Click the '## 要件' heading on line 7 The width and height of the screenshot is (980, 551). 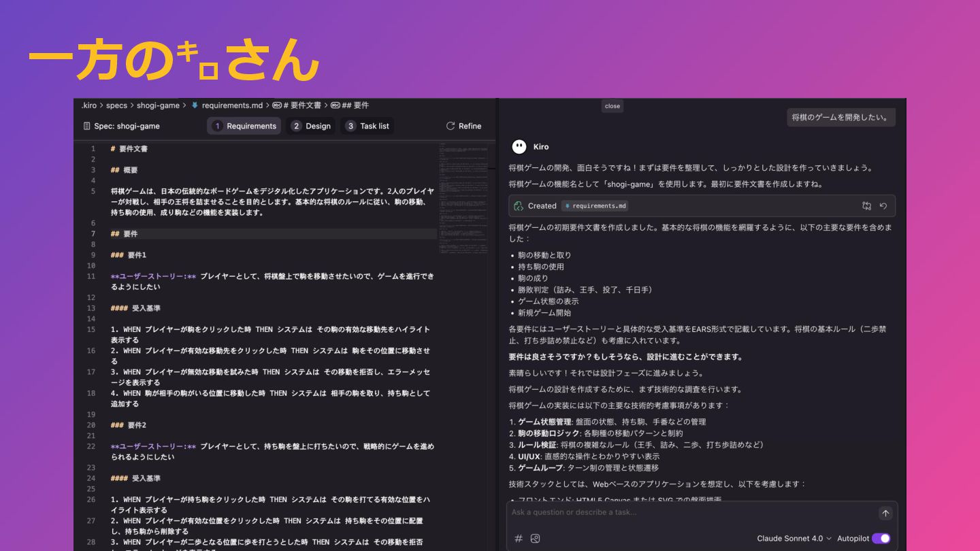pos(124,233)
